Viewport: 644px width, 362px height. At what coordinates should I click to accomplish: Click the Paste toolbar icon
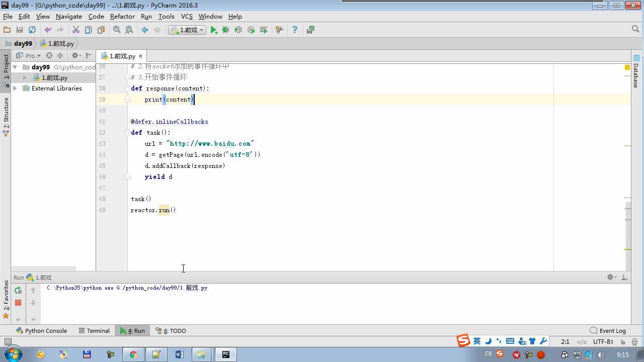101,30
